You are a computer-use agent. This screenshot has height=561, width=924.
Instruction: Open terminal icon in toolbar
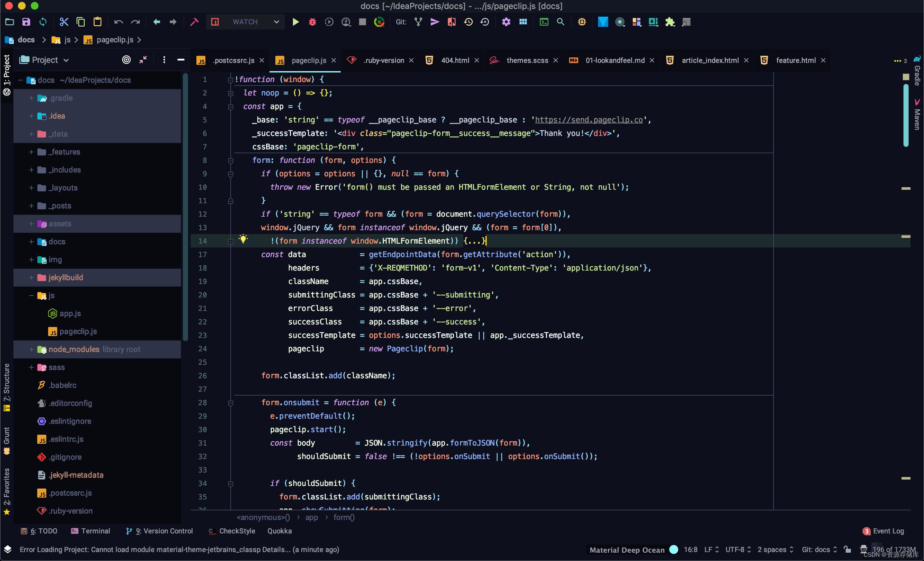pos(544,22)
